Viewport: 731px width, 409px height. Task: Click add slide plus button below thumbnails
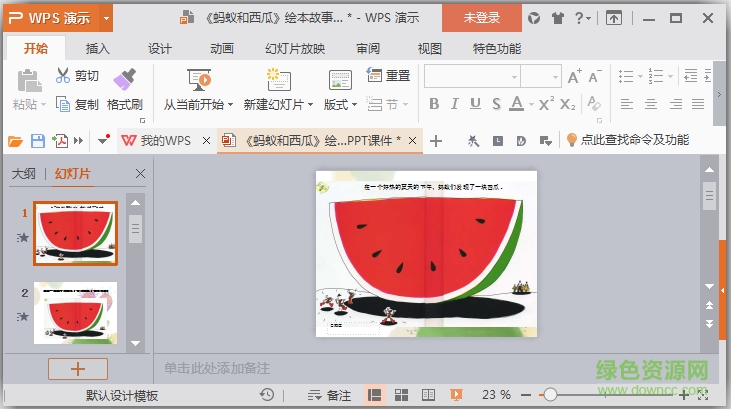(78, 369)
